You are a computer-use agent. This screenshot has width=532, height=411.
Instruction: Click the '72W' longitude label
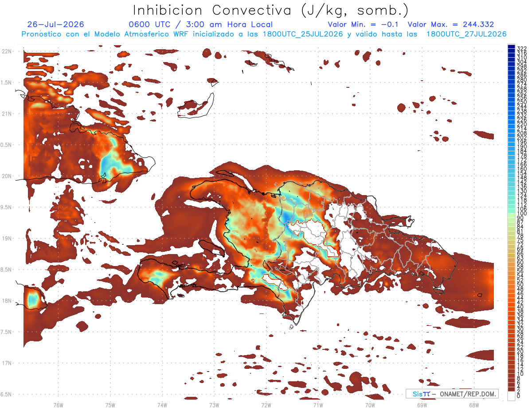coord(266,405)
